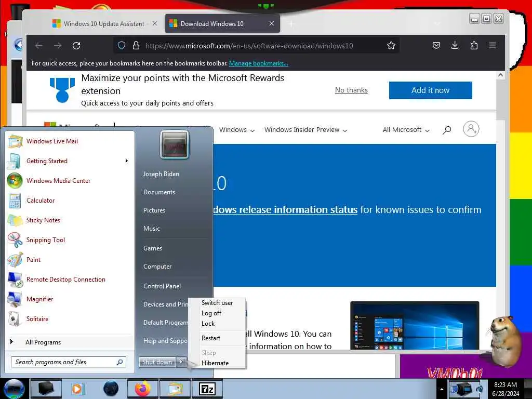This screenshot has width=532, height=399.
Task: Choose Switch user from power menu
Action: (217, 303)
